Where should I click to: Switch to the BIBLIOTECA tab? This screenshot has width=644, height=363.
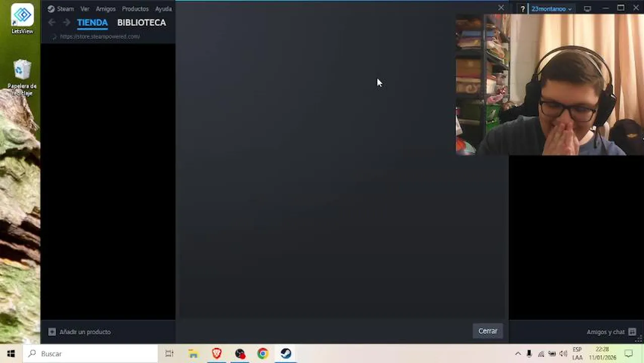[142, 22]
